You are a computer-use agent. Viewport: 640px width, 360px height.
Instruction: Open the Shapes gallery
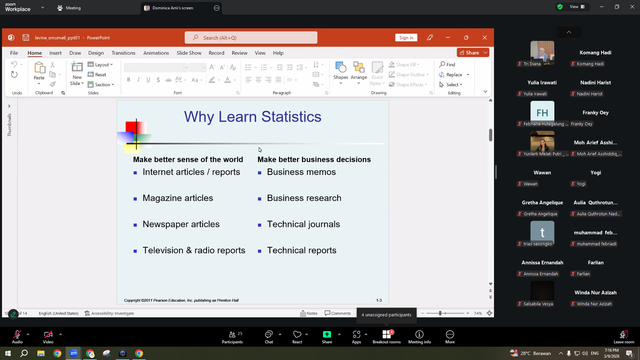340,72
